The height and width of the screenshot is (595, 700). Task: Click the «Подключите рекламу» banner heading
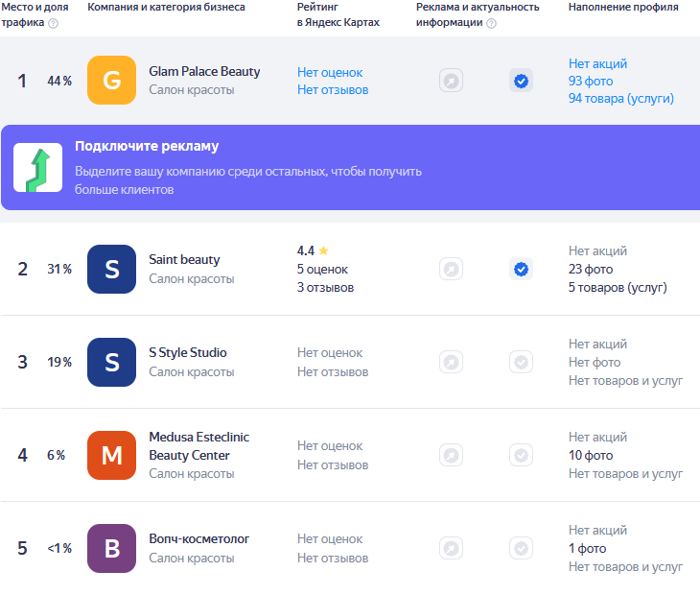click(x=147, y=147)
